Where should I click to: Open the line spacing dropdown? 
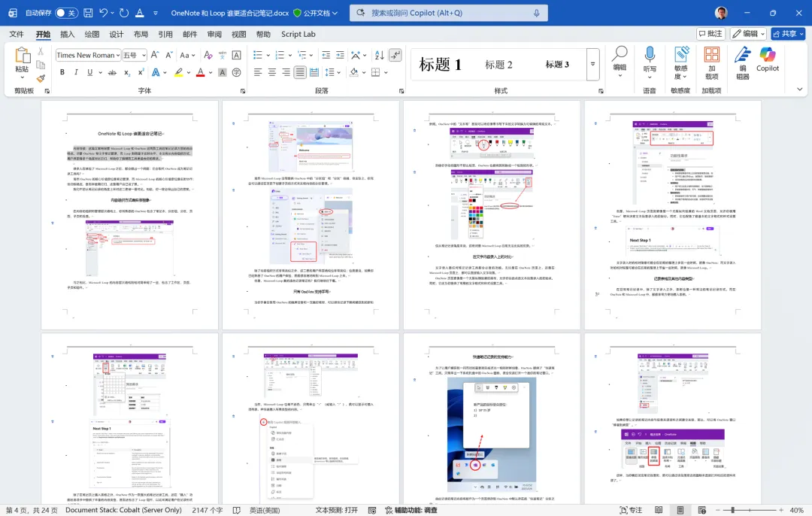tap(332, 72)
